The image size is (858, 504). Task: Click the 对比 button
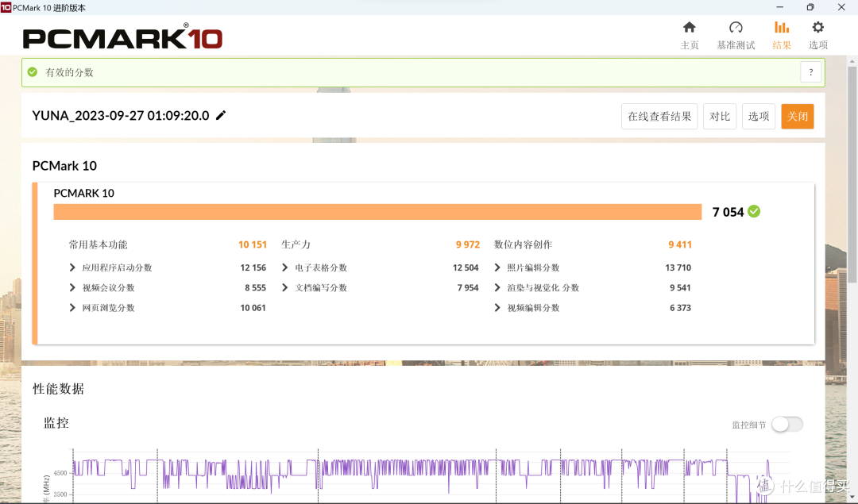[720, 117]
